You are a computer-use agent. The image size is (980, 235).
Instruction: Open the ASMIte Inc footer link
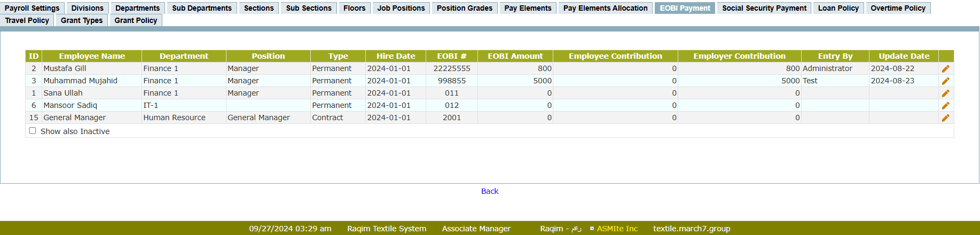(617, 229)
